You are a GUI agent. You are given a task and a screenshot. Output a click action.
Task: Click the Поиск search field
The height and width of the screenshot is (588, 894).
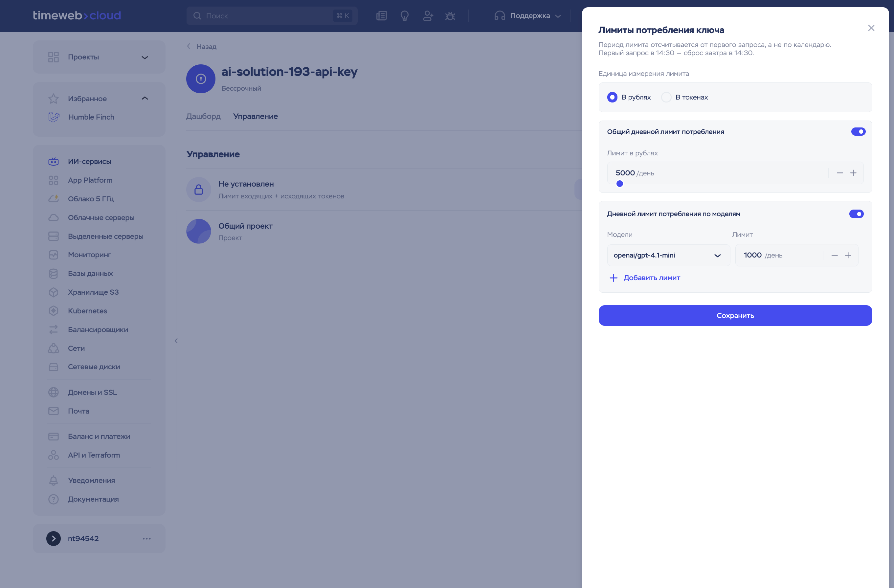tap(272, 16)
